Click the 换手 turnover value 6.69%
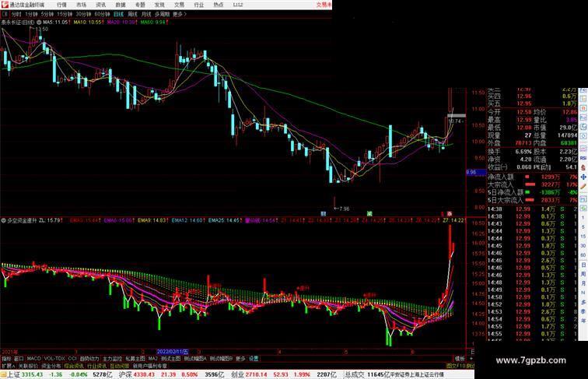588x379 pixels. (523, 152)
